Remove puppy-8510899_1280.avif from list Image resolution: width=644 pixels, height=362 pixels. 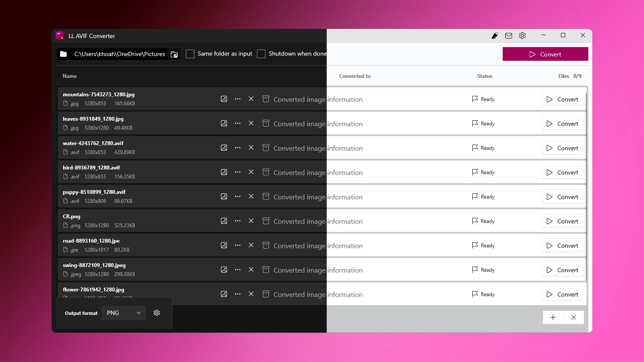[x=251, y=196]
